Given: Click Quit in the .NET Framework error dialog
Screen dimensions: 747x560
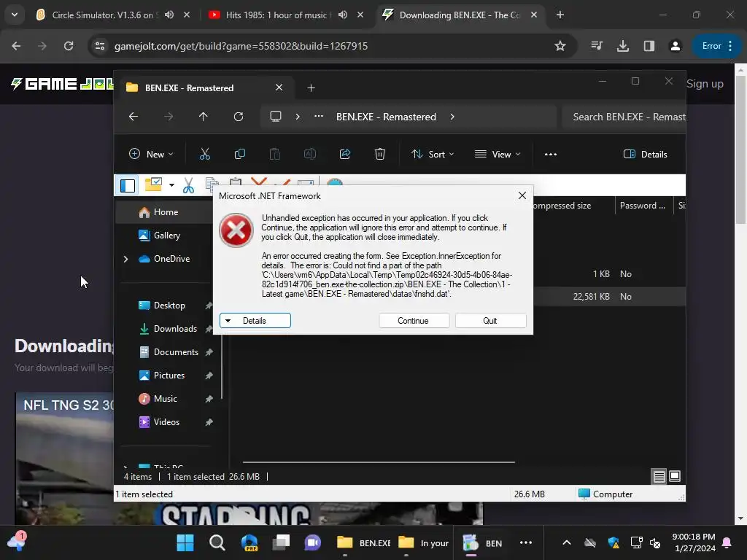Looking at the screenshot, I should pyautogui.click(x=490, y=321).
